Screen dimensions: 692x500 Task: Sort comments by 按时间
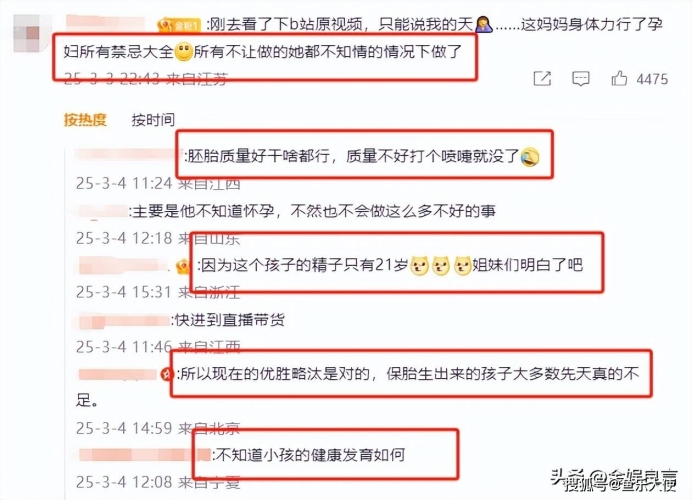click(153, 120)
